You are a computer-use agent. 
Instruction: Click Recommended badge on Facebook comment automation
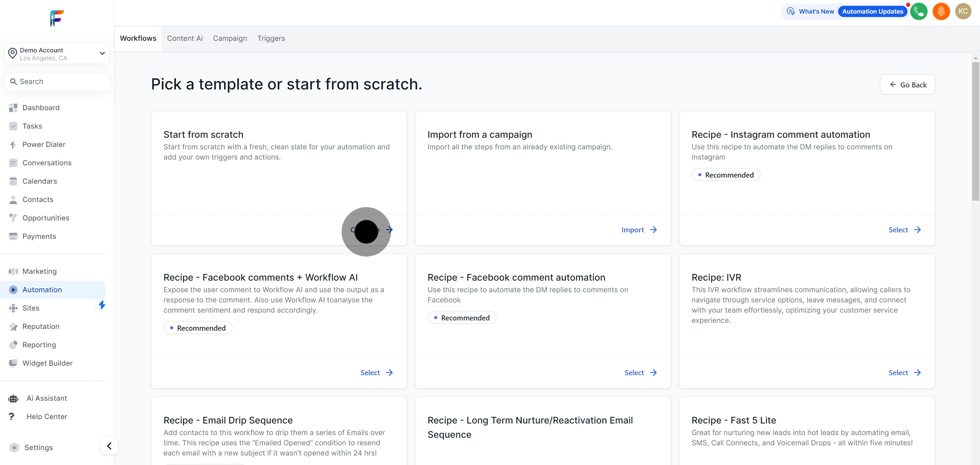pos(461,318)
